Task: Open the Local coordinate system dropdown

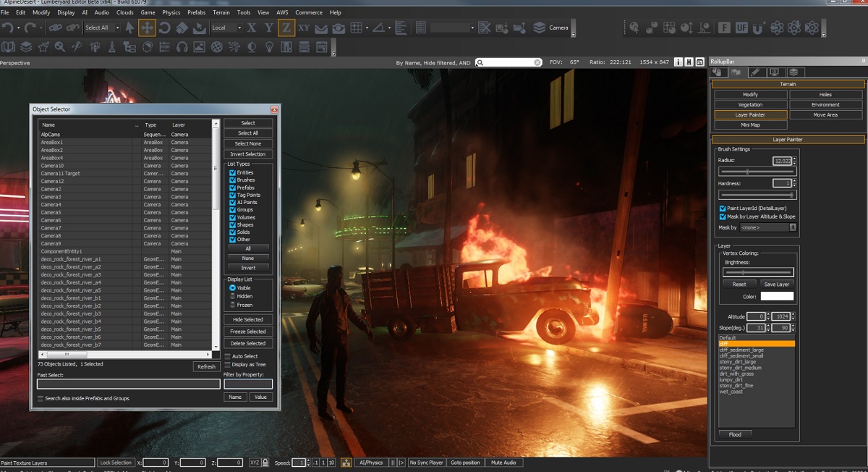Action: coord(227,28)
